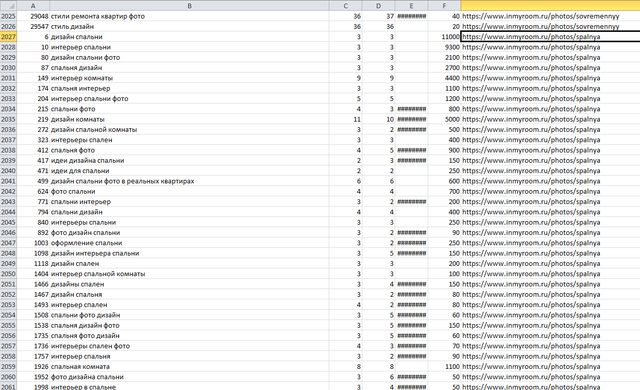The height and width of the screenshot is (390, 640).
Task: Click cell 'интерьеры спален фото'
Action: coord(189,346)
